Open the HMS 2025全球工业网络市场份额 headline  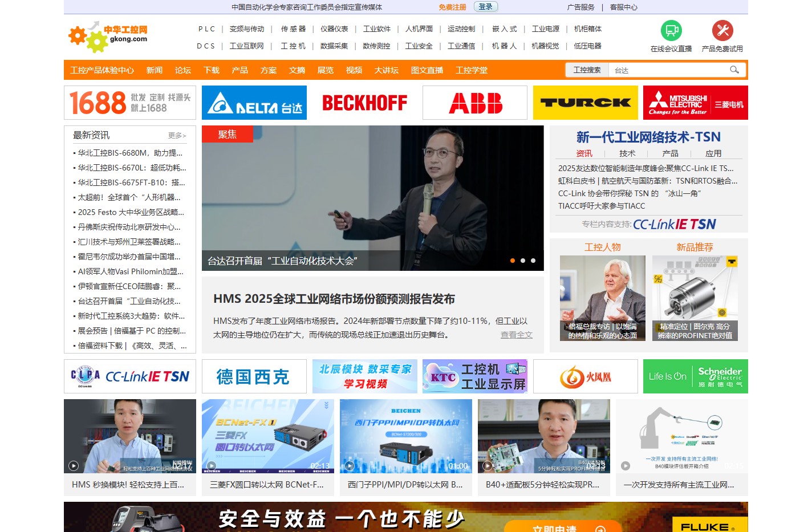[x=334, y=299]
